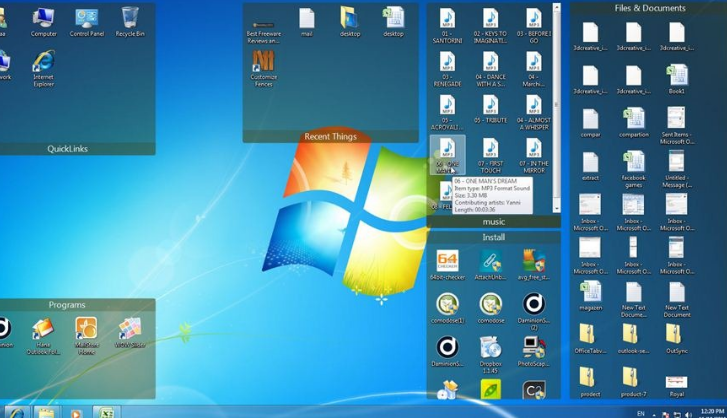Select the C2 icon in the Install fence
The image size is (727, 418).
[534, 390]
